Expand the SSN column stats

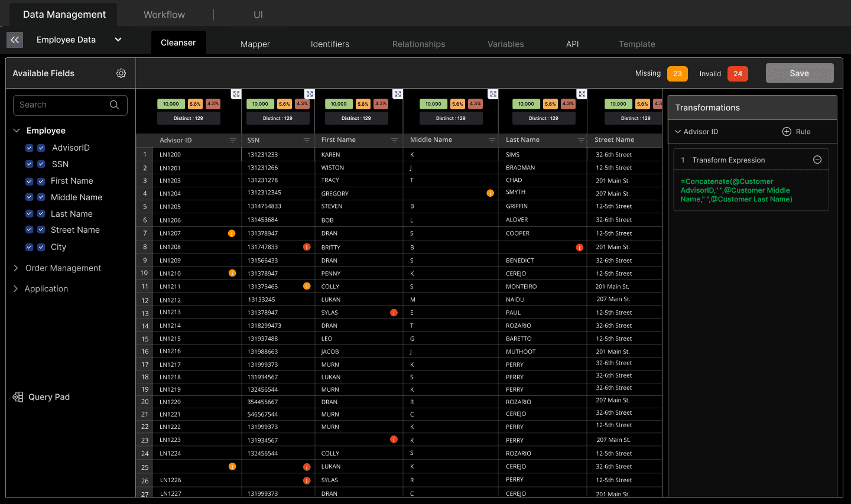(x=310, y=94)
